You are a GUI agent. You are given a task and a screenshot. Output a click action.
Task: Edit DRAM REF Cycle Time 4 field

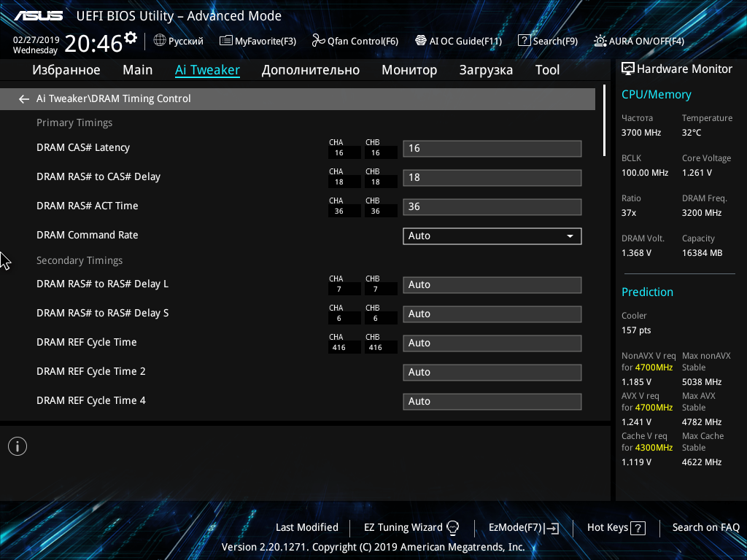pos(492,402)
